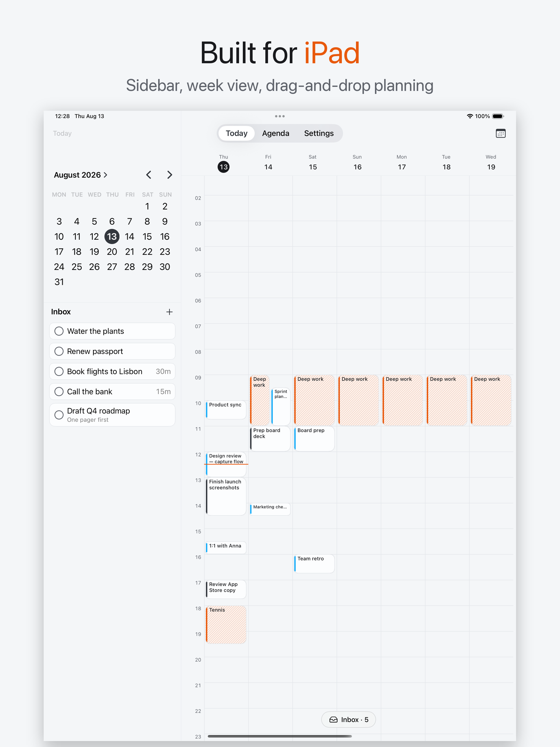Screen dimensions: 560x747
Task: Select August 20 in mini calendar
Action: click(x=112, y=252)
